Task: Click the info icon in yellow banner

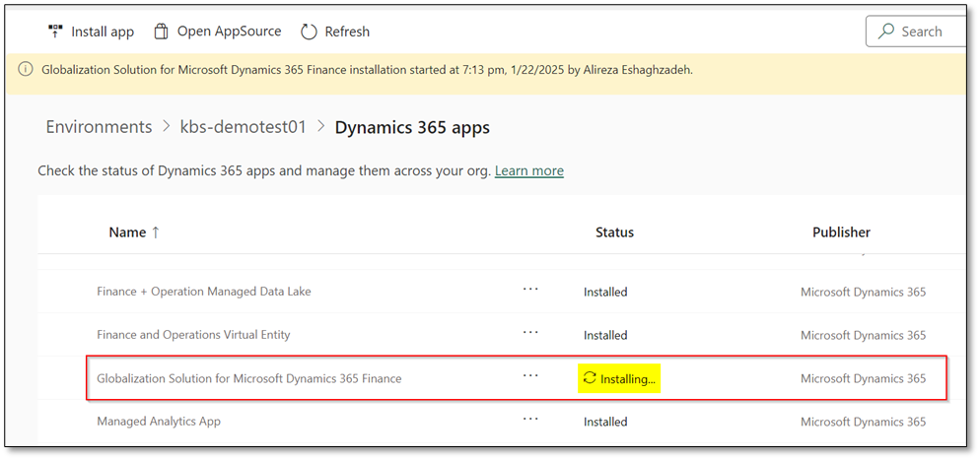Action: [x=25, y=70]
